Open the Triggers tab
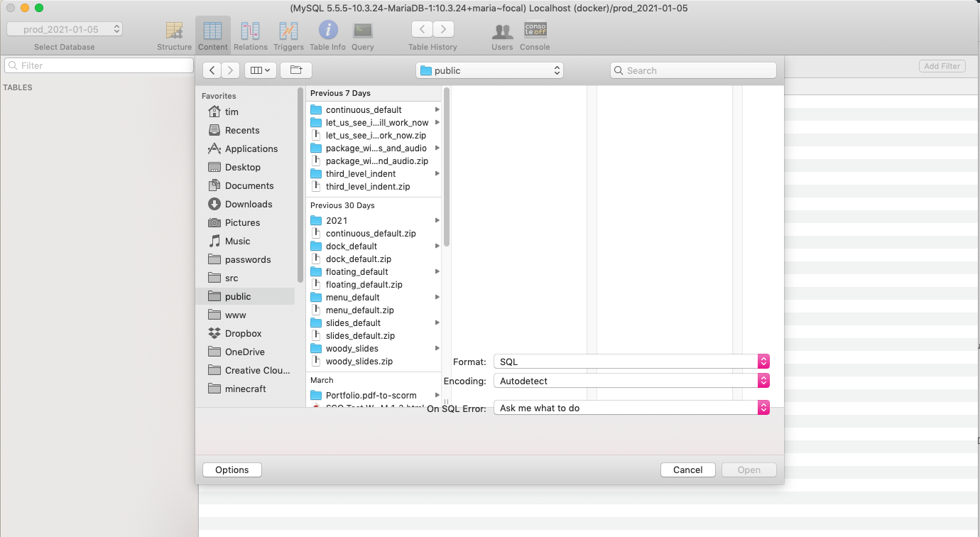The image size is (980, 537). tap(288, 32)
